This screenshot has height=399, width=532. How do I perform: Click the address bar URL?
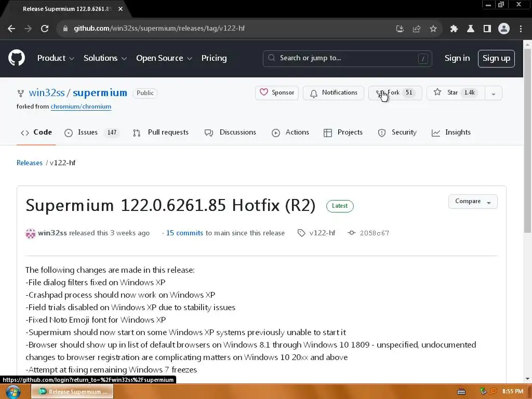[159, 29]
